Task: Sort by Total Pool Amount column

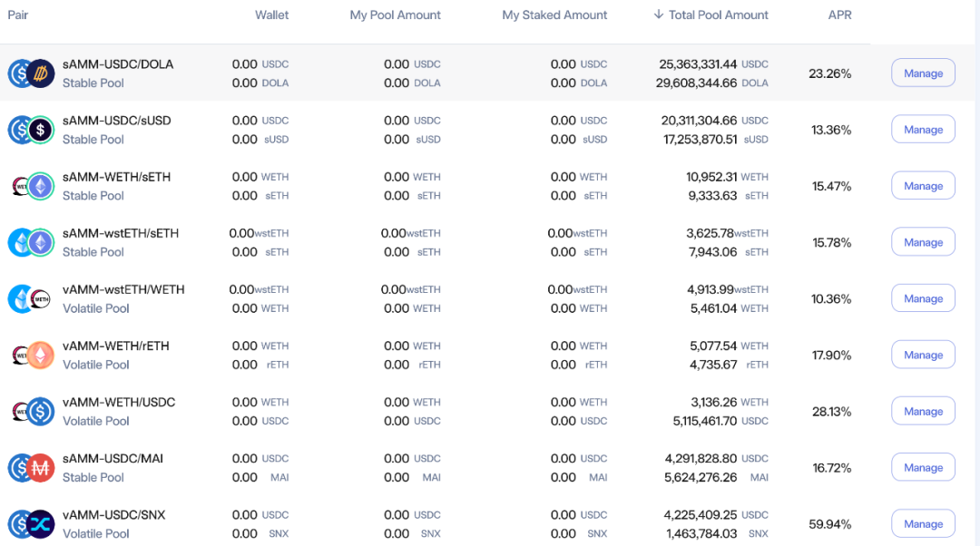Action: [710, 15]
